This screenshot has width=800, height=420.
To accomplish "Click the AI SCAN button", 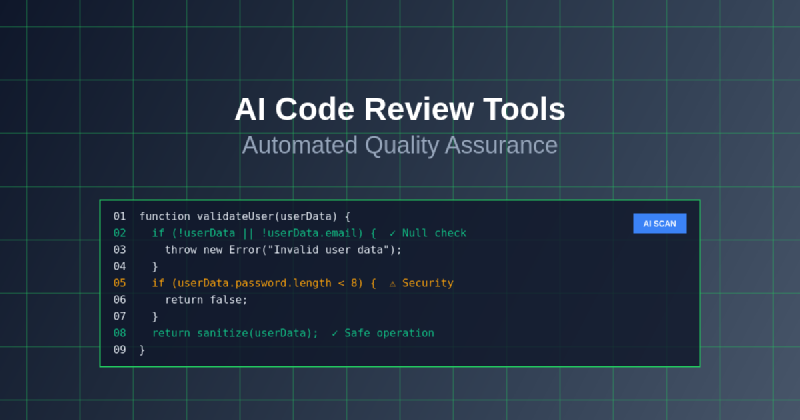I will click(x=659, y=224).
